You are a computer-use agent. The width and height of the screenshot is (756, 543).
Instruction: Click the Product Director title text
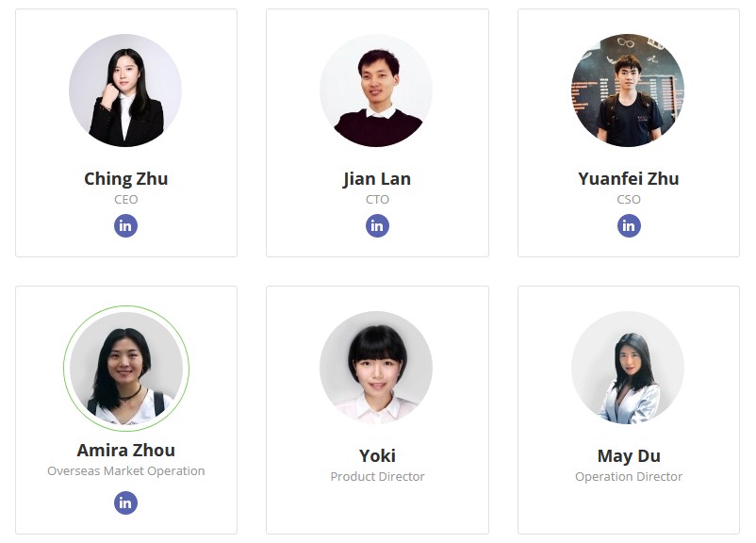tap(377, 476)
